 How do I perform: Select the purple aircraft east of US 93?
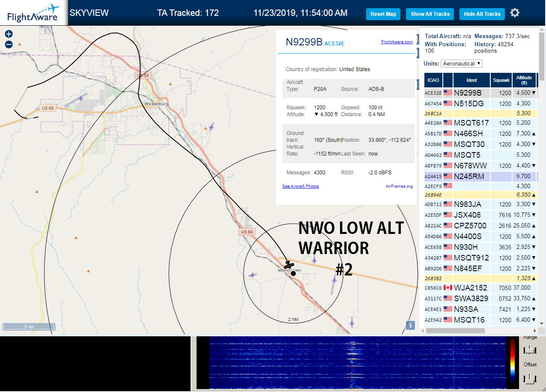click(211, 127)
